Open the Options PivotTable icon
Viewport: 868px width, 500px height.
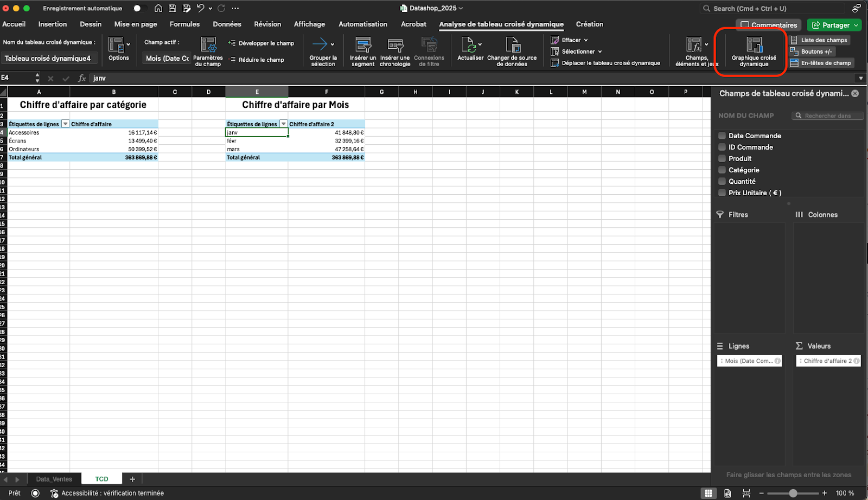click(x=119, y=49)
